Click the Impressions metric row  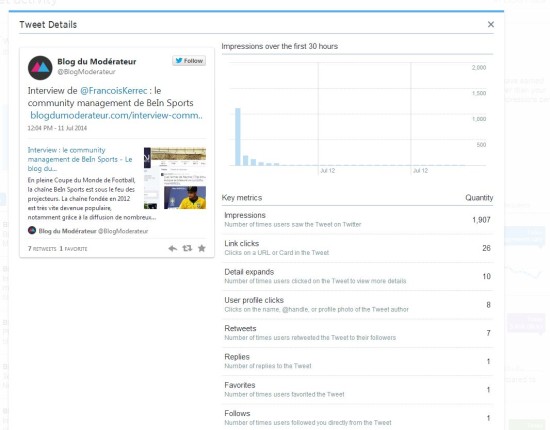point(357,220)
